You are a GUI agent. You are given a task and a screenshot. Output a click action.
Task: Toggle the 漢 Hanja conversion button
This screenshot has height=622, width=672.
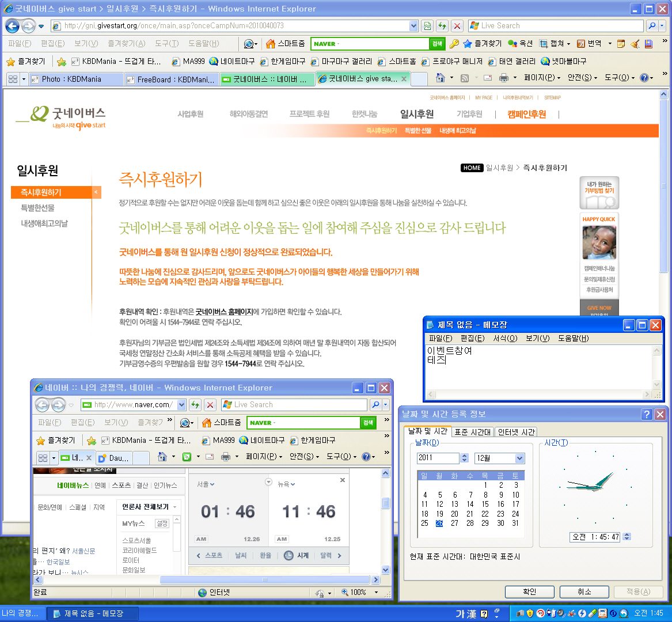472,614
